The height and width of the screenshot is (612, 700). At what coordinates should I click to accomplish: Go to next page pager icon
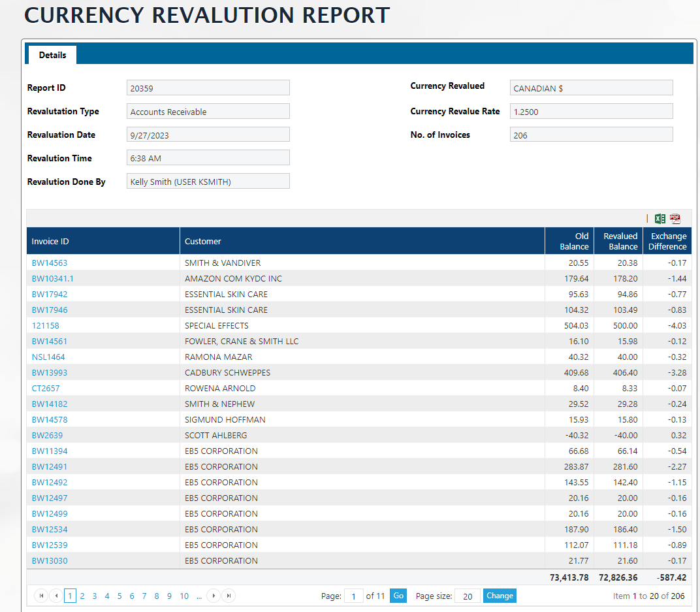point(213,596)
